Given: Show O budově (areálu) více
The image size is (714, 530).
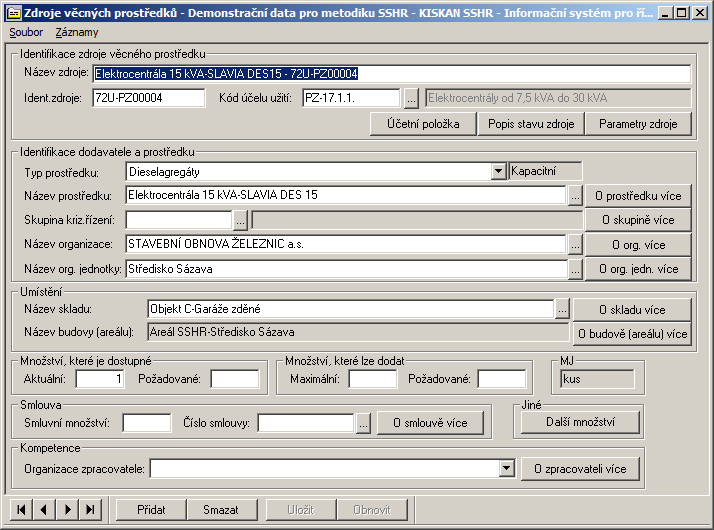Looking at the screenshot, I should 632,334.
